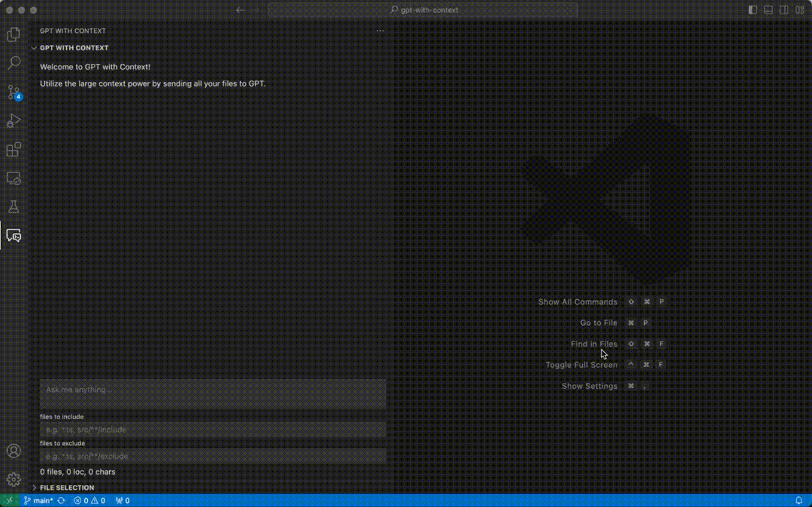Image resolution: width=812 pixels, height=507 pixels.
Task: Select the GPT with Context chat icon
Action: pyautogui.click(x=14, y=235)
